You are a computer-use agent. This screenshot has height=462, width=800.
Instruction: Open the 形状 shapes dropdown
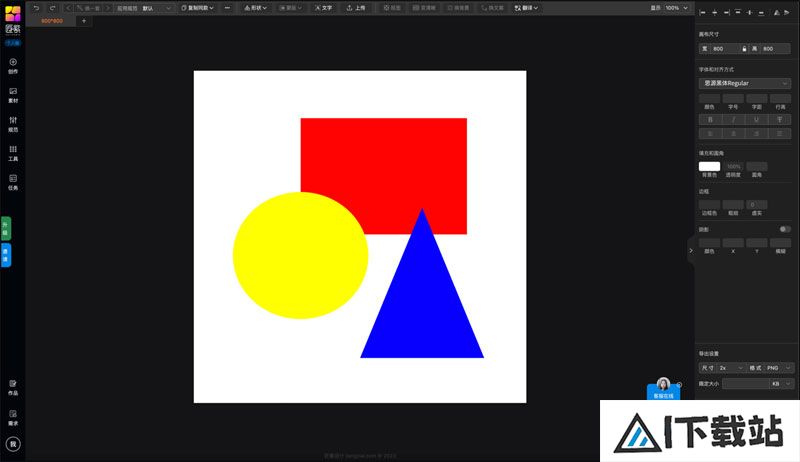pos(255,8)
